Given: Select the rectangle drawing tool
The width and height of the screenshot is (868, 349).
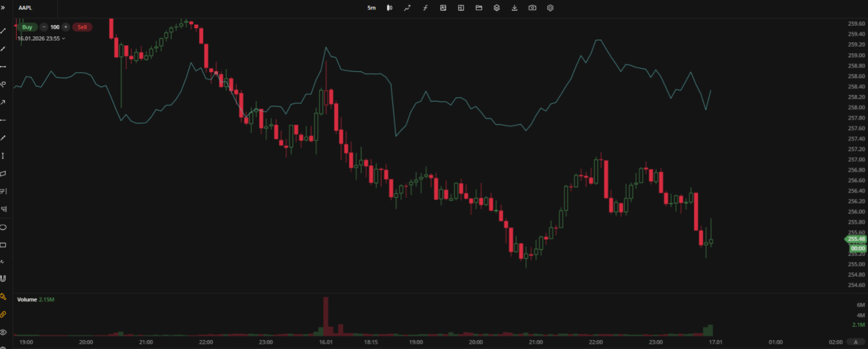Looking at the screenshot, I should pyautogui.click(x=3, y=245).
